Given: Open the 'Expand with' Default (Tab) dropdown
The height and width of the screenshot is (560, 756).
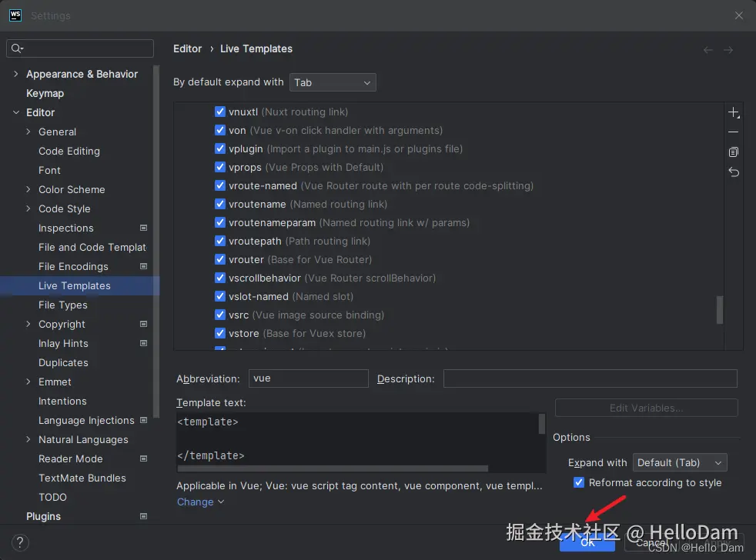Looking at the screenshot, I should (x=680, y=462).
